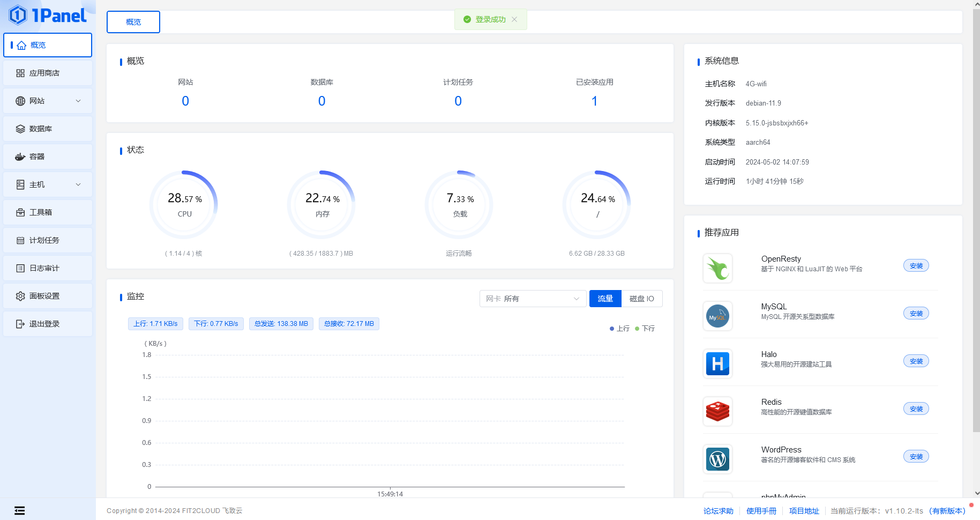Install Redis with 安装 button

pyautogui.click(x=916, y=409)
